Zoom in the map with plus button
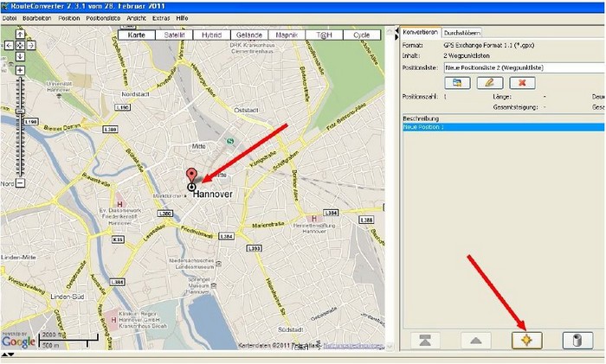 (20, 70)
